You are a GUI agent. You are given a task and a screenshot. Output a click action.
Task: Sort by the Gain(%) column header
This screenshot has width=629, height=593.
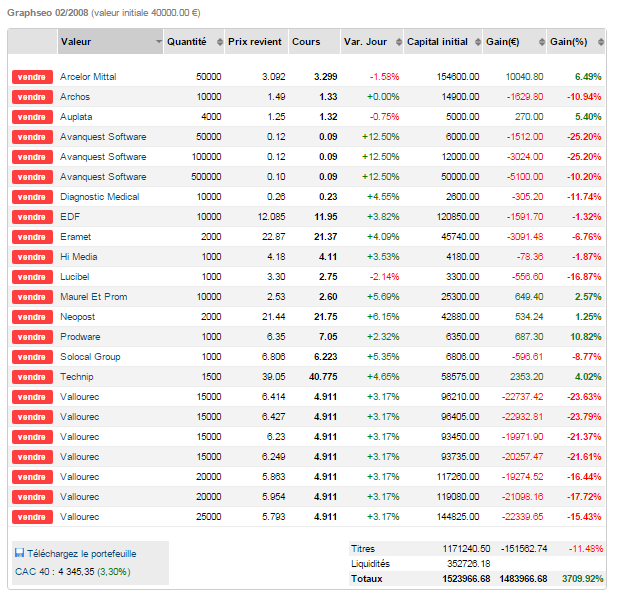tap(569, 42)
